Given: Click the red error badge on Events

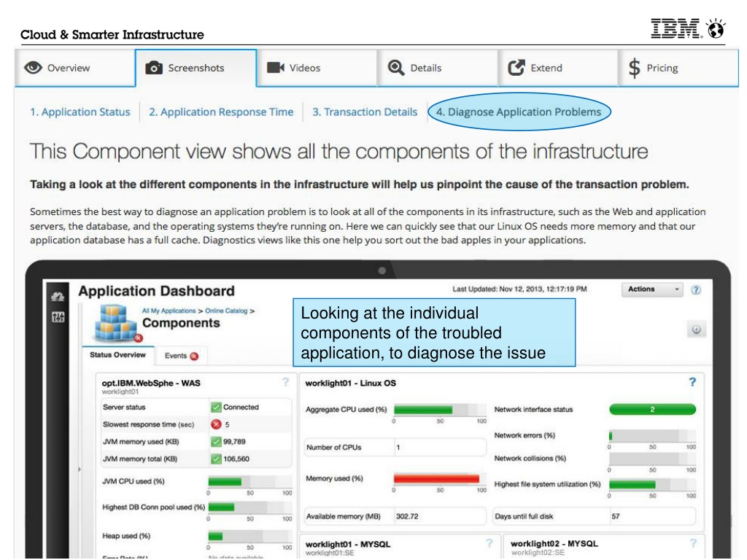Looking at the screenshot, I should (x=194, y=356).
